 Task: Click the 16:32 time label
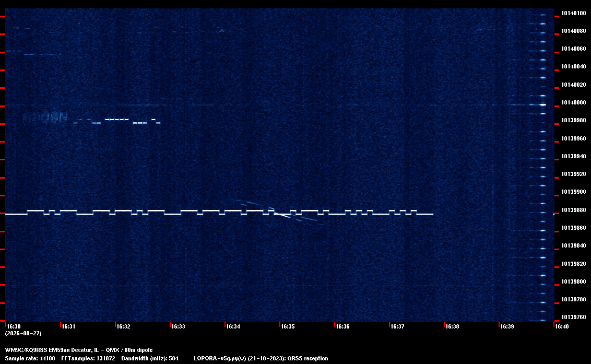(123, 326)
